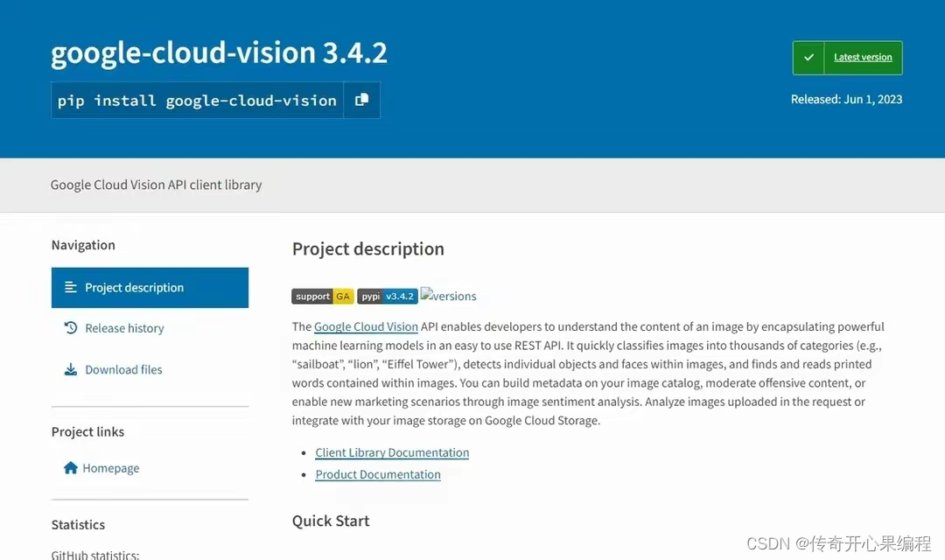Click the history clock icon in the navigation
Screen dimensions: 945x560
point(71,328)
